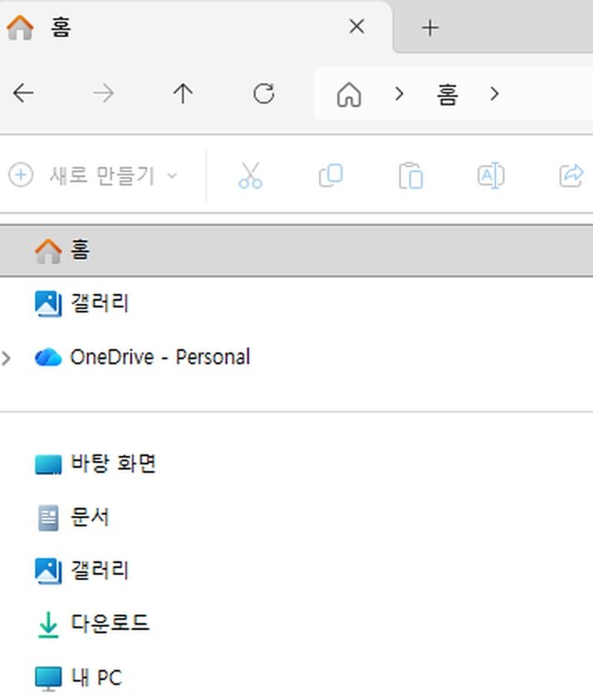Screen dimensions: 593x700
Task: Click the 다운로드 green arrow icon
Action: pyautogui.click(x=48, y=625)
